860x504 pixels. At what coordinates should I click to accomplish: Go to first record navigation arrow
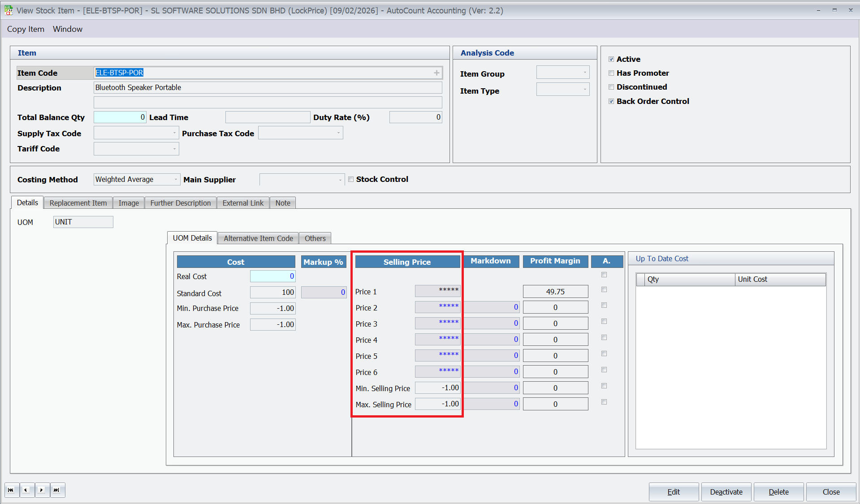(x=11, y=490)
